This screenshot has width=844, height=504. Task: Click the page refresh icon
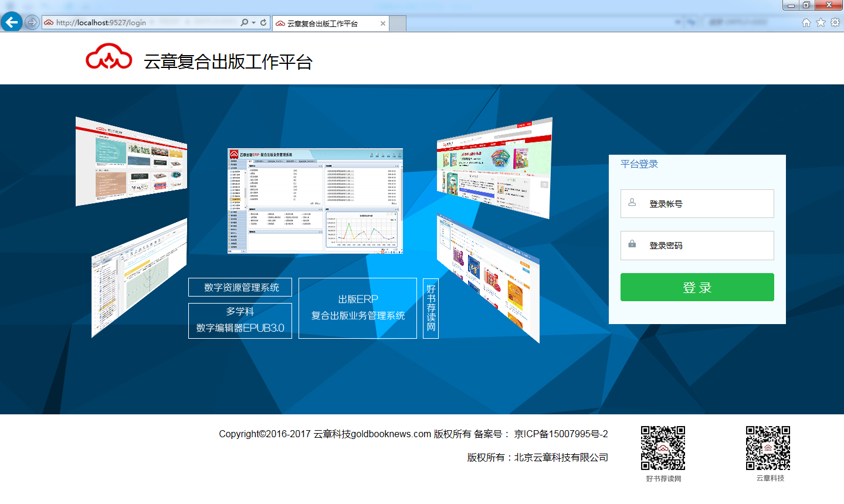tap(263, 22)
